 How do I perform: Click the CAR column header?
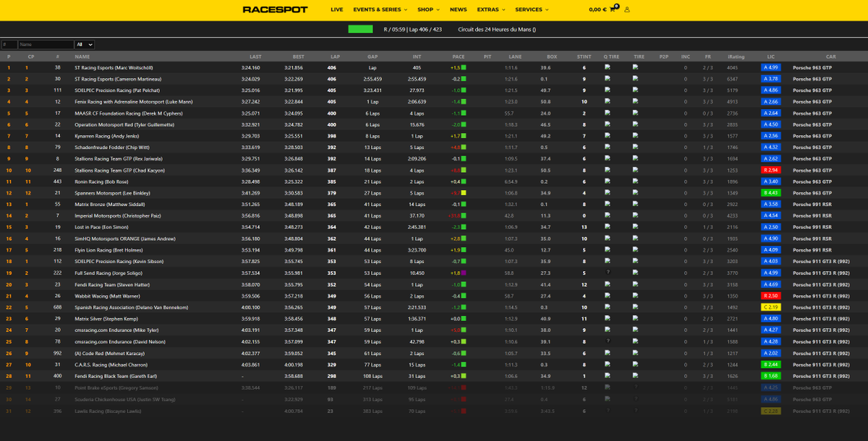[x=831, y=56]
